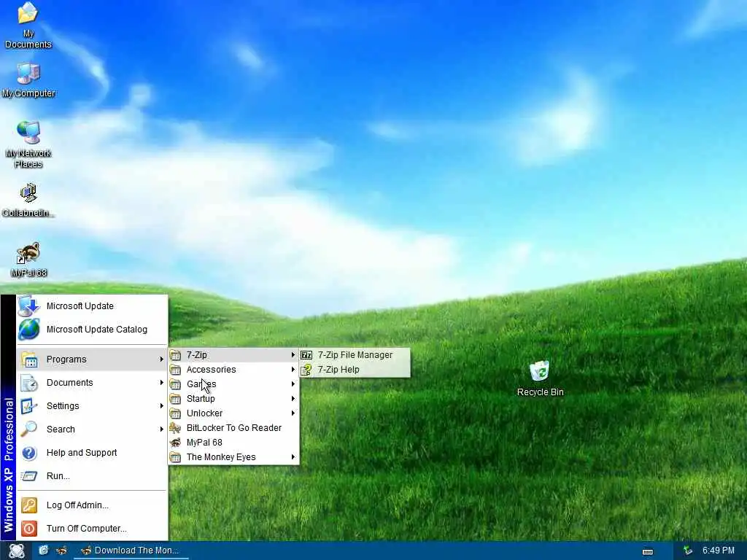The width and height of the screenshot is (747, 560).
Task: Click the 7-Zip File Manager icon
Action: (x=306, y=355)
